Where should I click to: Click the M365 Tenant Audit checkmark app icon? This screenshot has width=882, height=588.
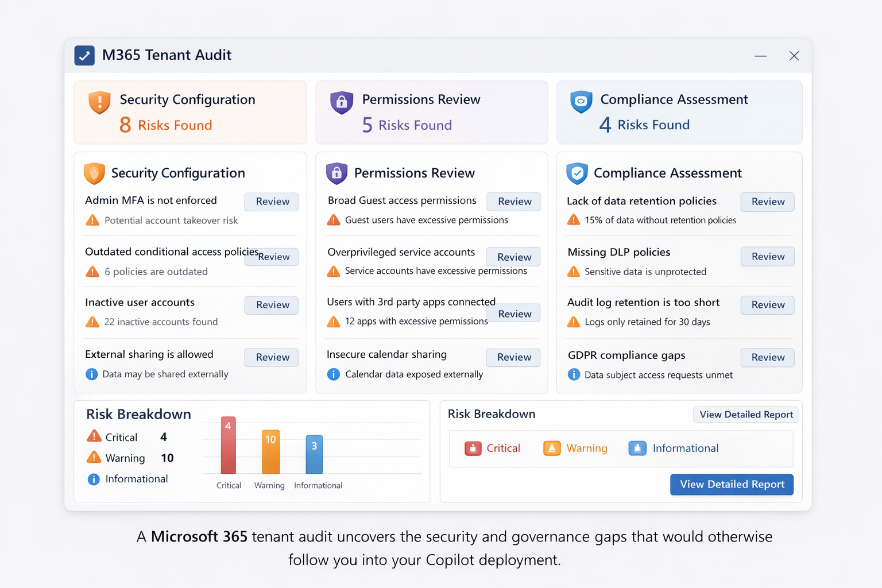coord(84,56)
